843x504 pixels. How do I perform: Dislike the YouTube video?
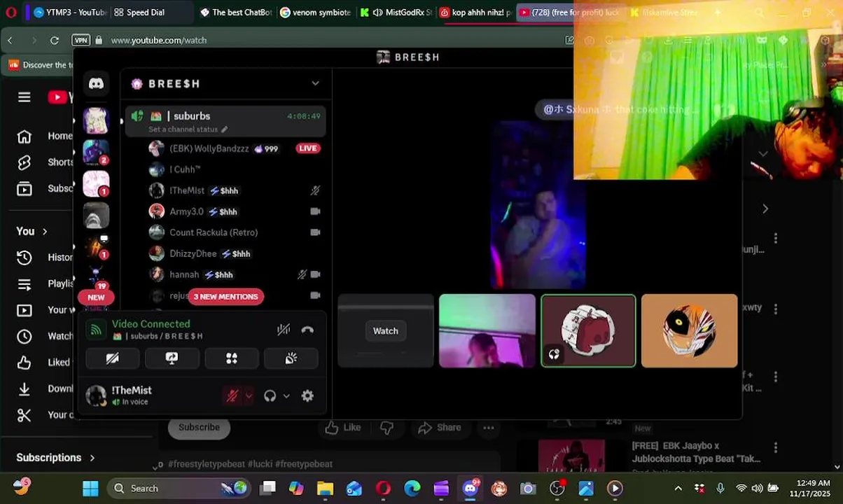[x=386, y=427]
